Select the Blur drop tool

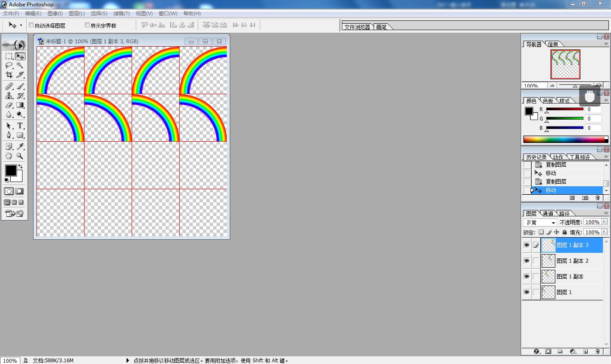[9, 114]
